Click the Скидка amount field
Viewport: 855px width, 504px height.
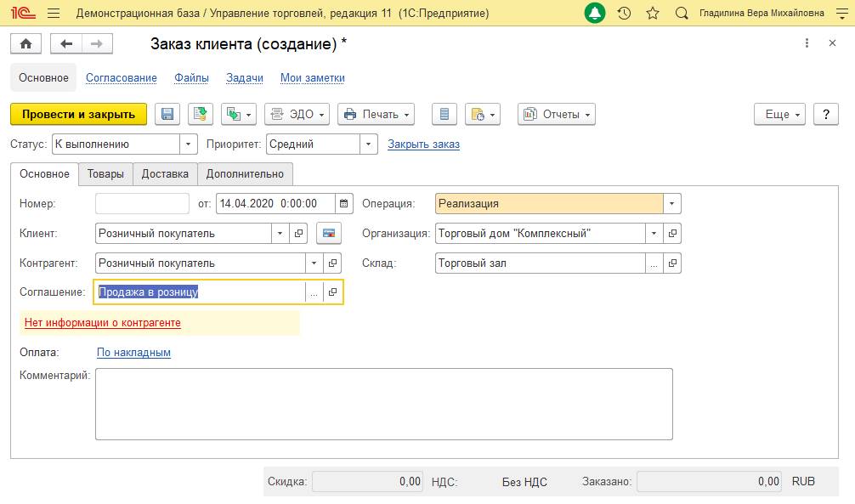click(x=367, y=482)
